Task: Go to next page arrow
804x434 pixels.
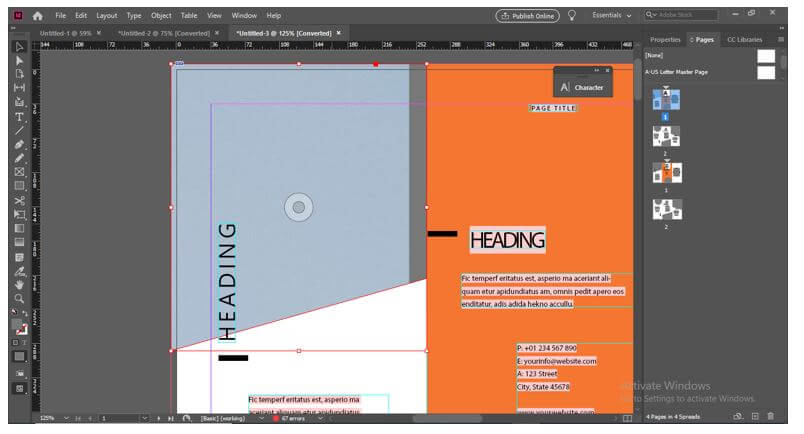Action: click(x=158, y=419)
